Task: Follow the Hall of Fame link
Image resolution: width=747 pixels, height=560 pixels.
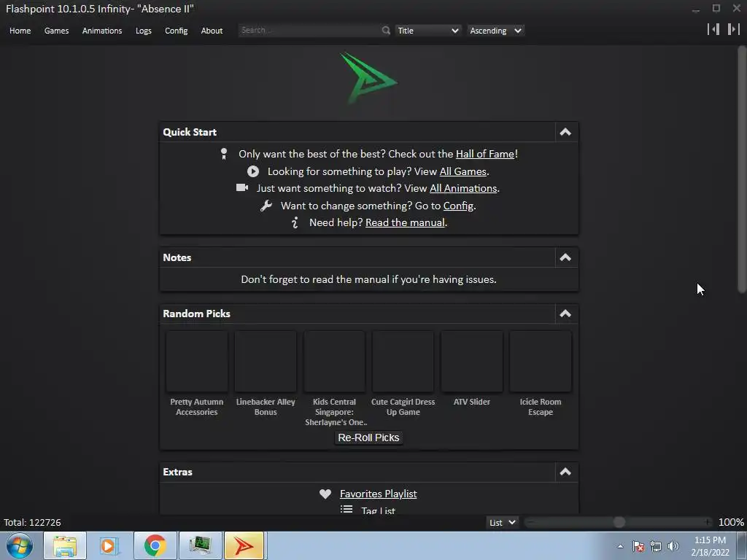Action: pos(485,154)
